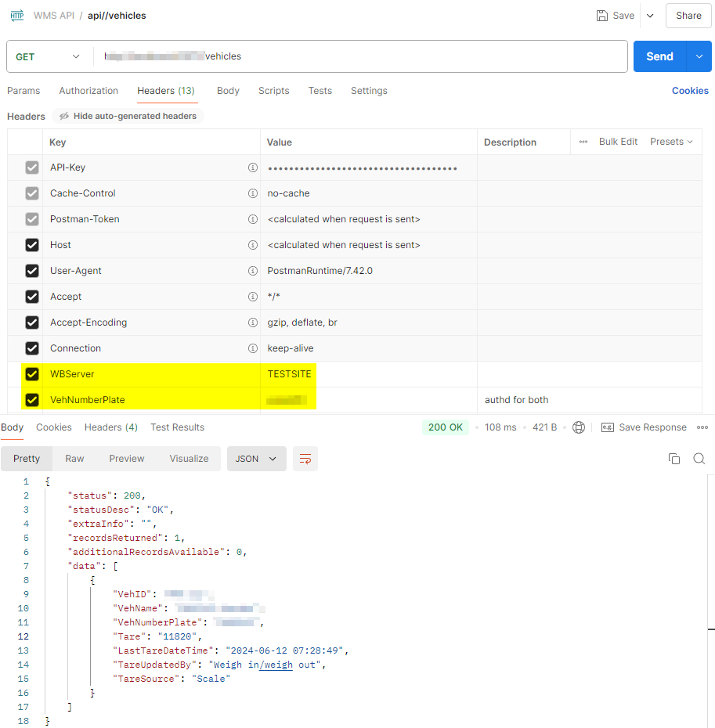
Task: Select the Headers (13) request tab
Action: pos(166,91)
